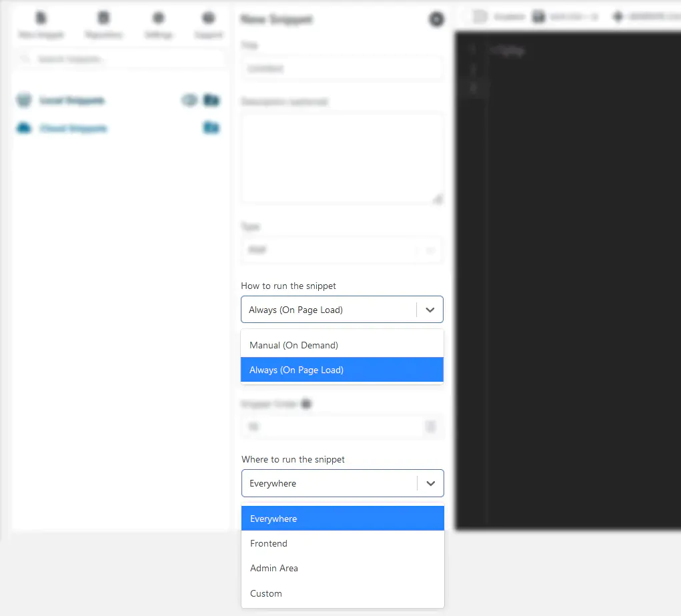The height and width of the screenshot is (616, 681).
Task: Collapse the 'How to run the snippet' chevron
Action: pyautogui.click(x=430, y=310)
